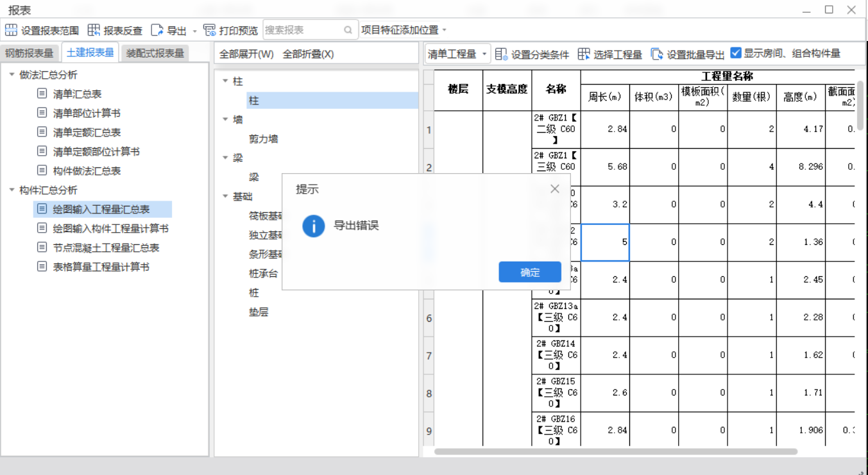868x475 pixels.
Task: Select 桩承台 in component tree
Action: [264, 273]
